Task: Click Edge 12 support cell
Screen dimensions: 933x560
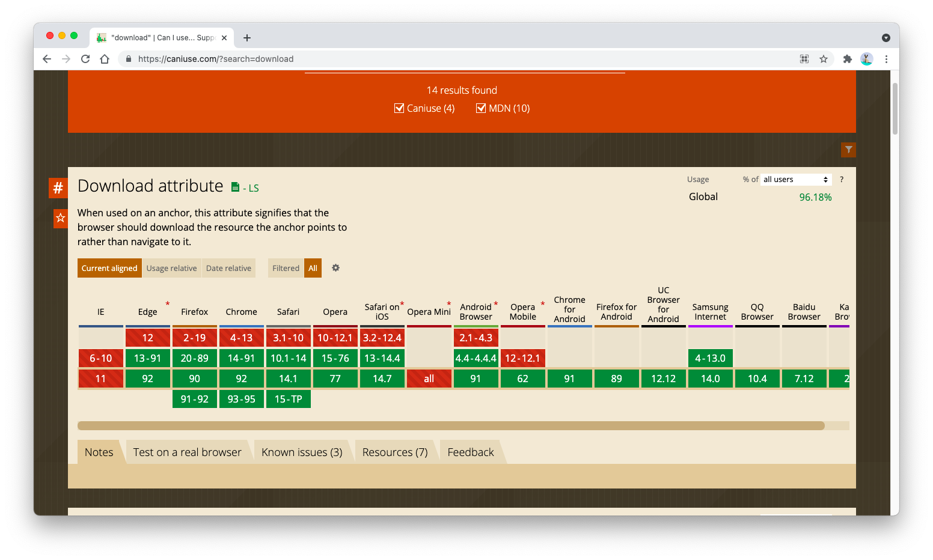Action: pos(148,338)
